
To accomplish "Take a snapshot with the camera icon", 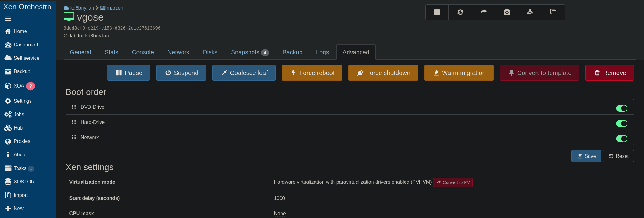I will coord(507,12).
